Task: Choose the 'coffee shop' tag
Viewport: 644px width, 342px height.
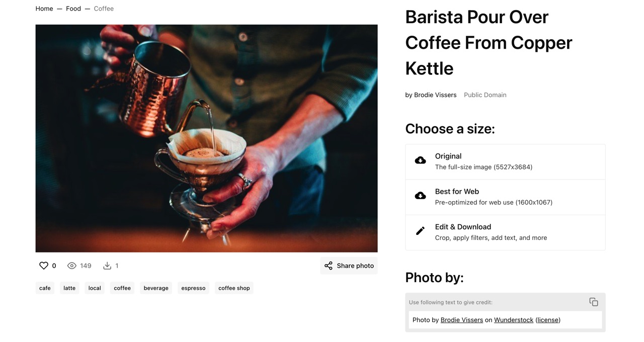Action: 234,288
